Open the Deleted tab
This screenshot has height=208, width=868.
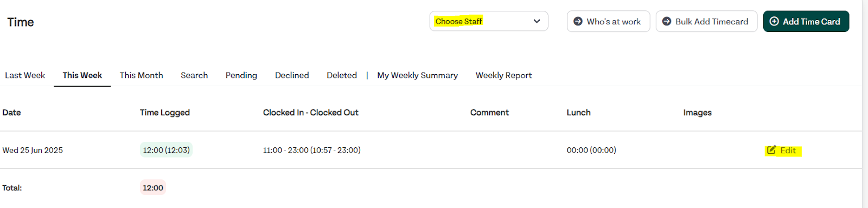[342, 75]
